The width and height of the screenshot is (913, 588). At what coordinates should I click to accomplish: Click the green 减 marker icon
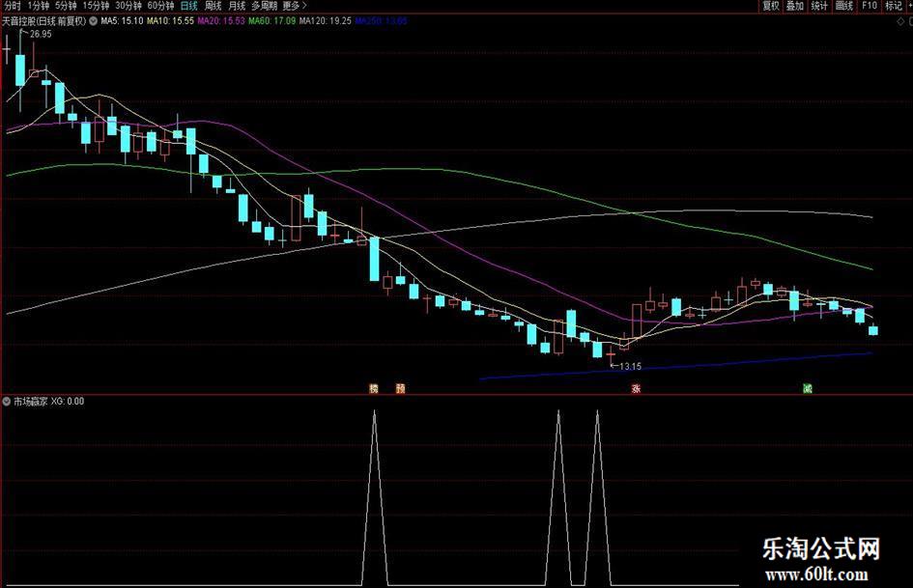pyautogui.click(x=807, y=388)
